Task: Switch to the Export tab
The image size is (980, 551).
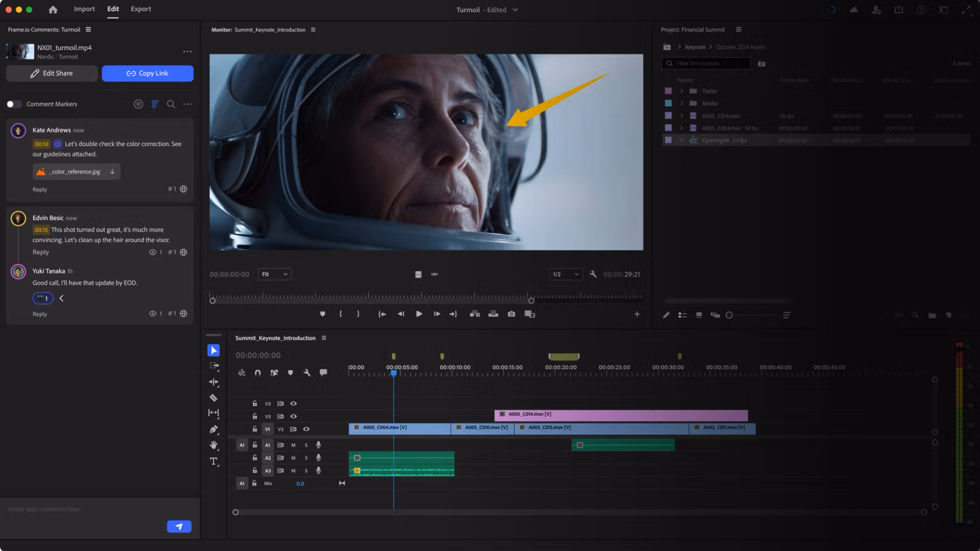Action: pyautogui.click(x=140, y=9)
